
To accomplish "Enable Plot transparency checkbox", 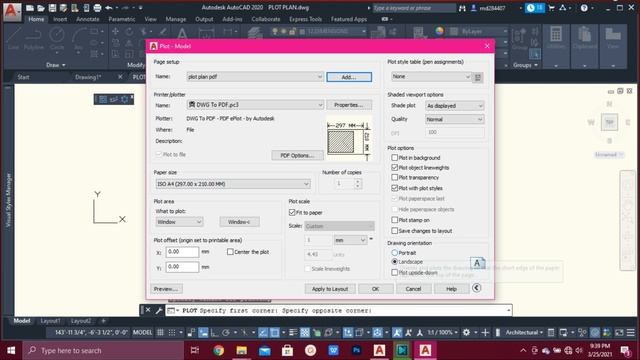I will pos(394,177).
